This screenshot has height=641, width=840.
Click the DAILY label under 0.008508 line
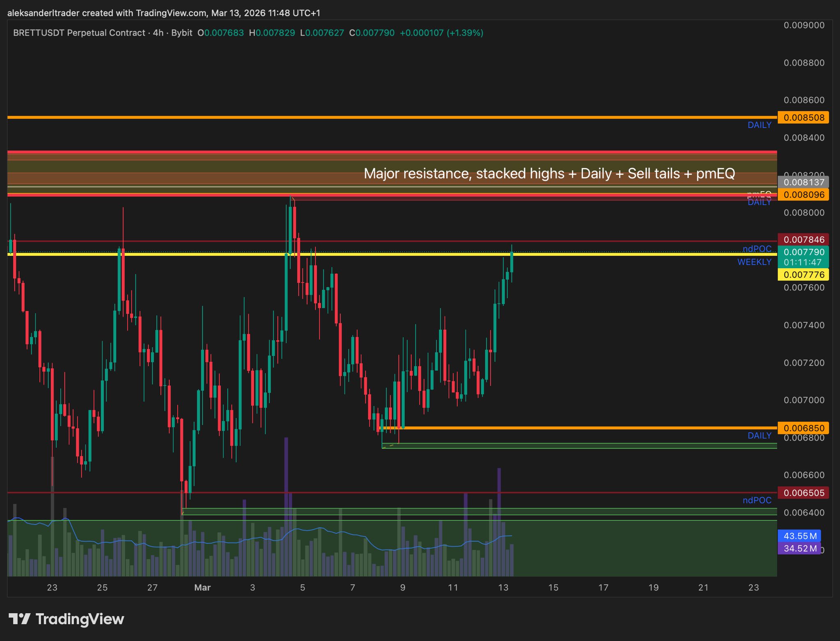coord(759,125)
